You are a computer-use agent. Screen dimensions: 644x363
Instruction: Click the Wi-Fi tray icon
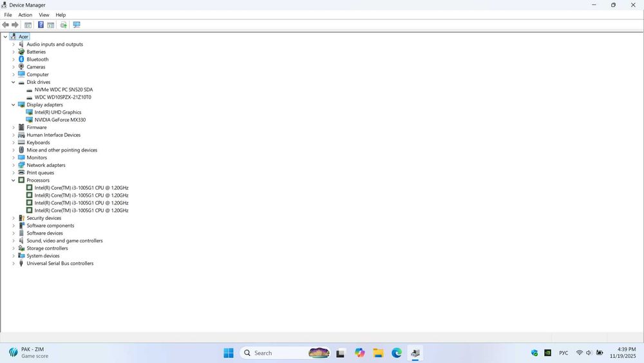pos(580,353)
